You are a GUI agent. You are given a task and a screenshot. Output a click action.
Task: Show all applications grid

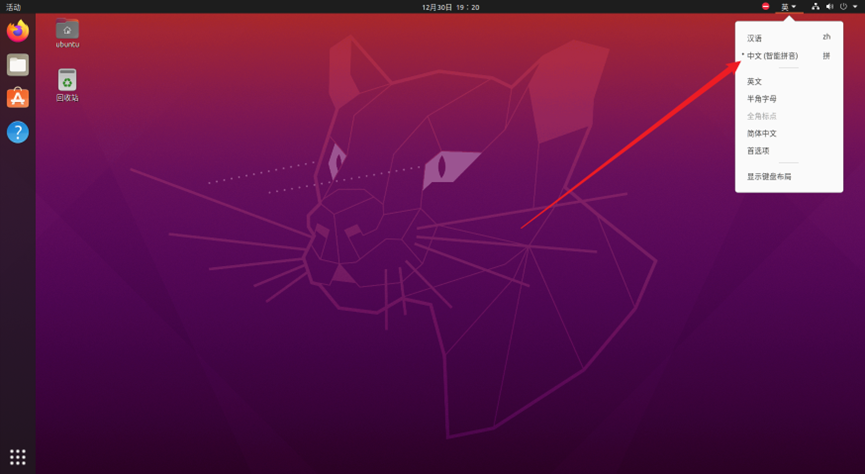click(18, 457)
